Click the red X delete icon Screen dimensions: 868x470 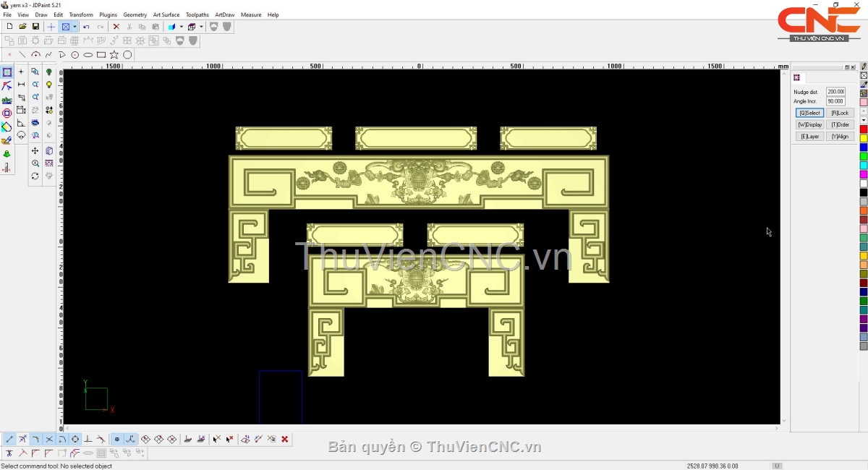coord(116,27)
